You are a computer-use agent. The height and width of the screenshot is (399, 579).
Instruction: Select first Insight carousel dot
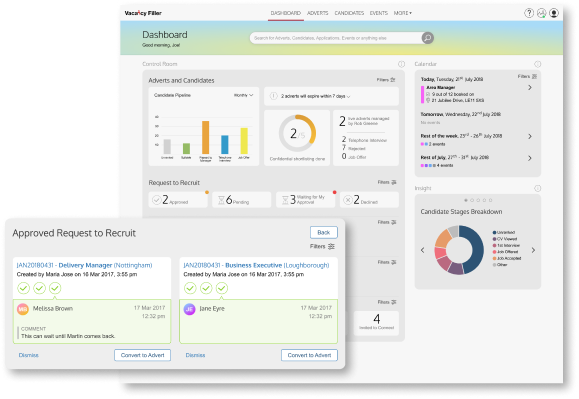tap(466, 200)
